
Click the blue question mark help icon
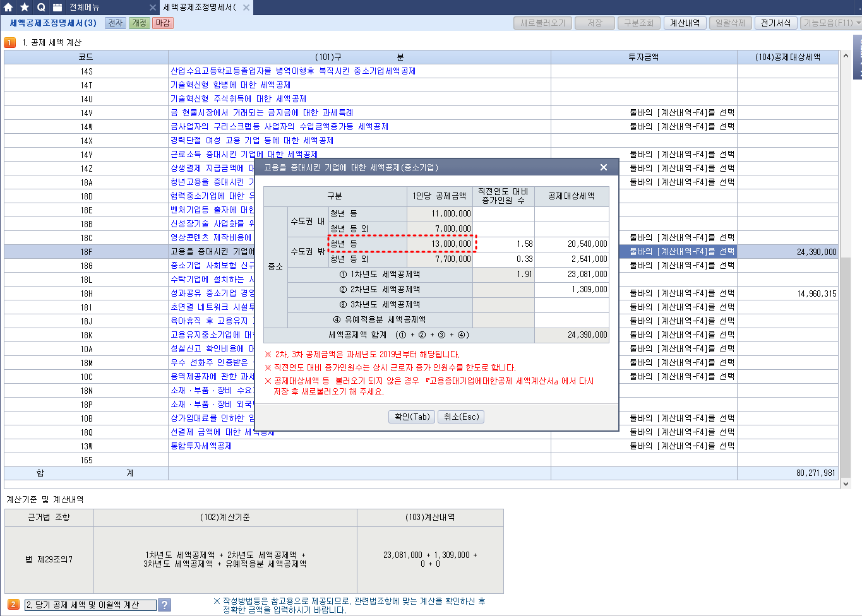point(164,605)
